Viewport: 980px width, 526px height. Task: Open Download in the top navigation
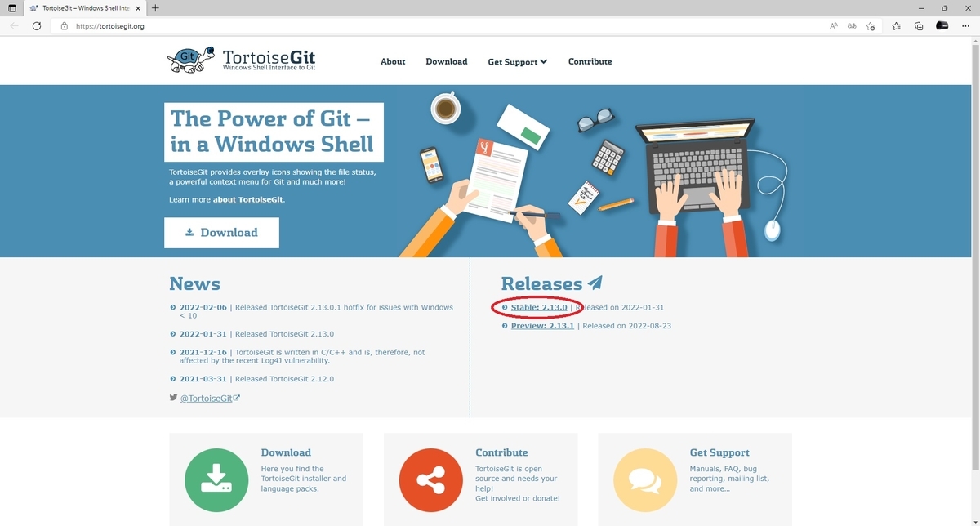[447, 61]
